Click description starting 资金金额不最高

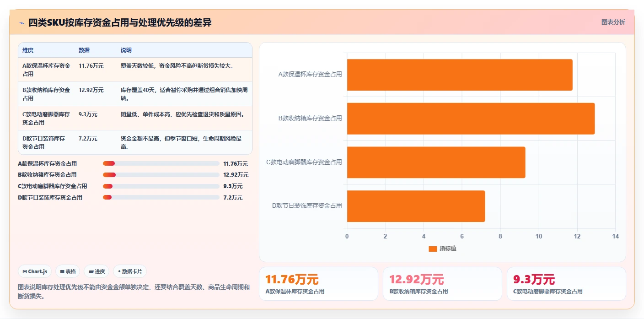coord(182,142)
